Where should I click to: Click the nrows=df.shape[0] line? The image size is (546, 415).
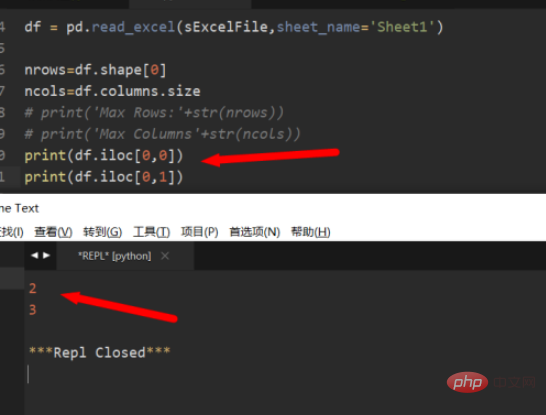click(x=95, y=70)
